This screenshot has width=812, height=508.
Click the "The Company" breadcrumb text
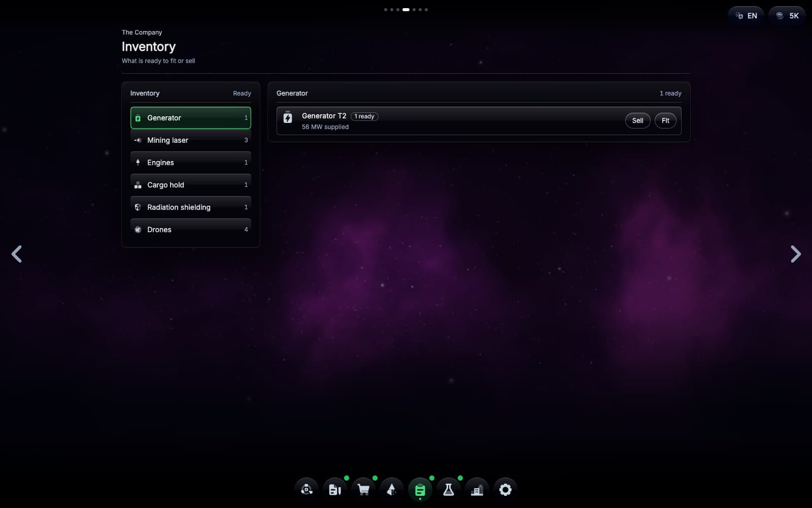click(142, 33)
